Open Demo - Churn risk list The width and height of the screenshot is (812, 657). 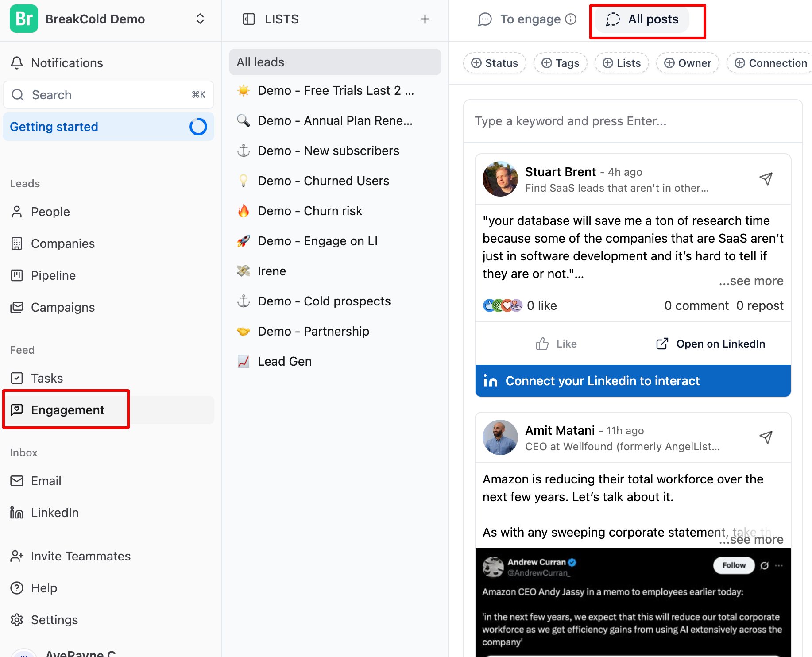pyautogui.click(x=335, y=211)
